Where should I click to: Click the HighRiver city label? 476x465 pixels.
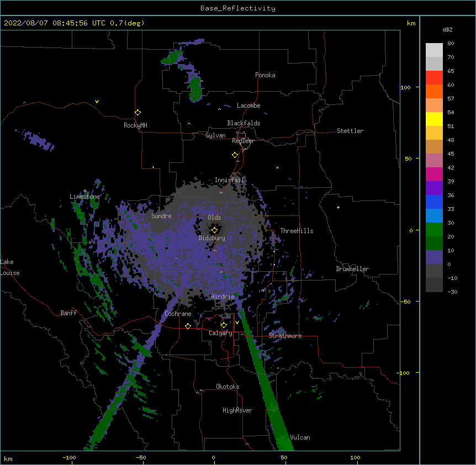(237, 410)
